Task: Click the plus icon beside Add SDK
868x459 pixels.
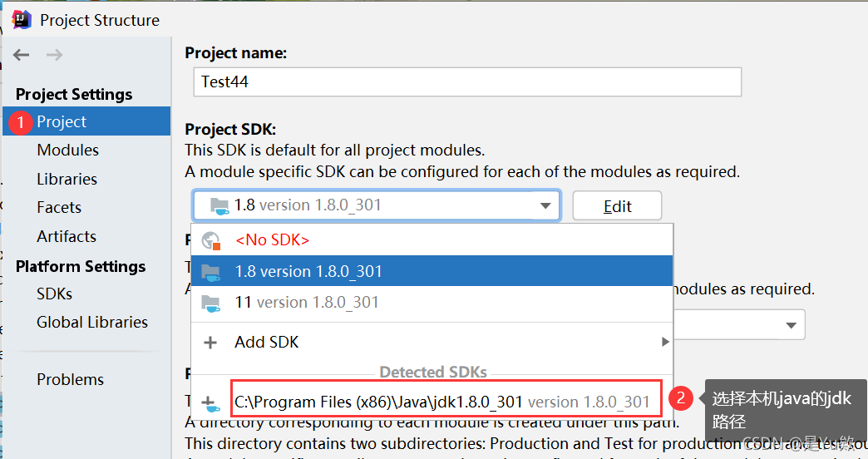Action: click(x=210, y=343)
